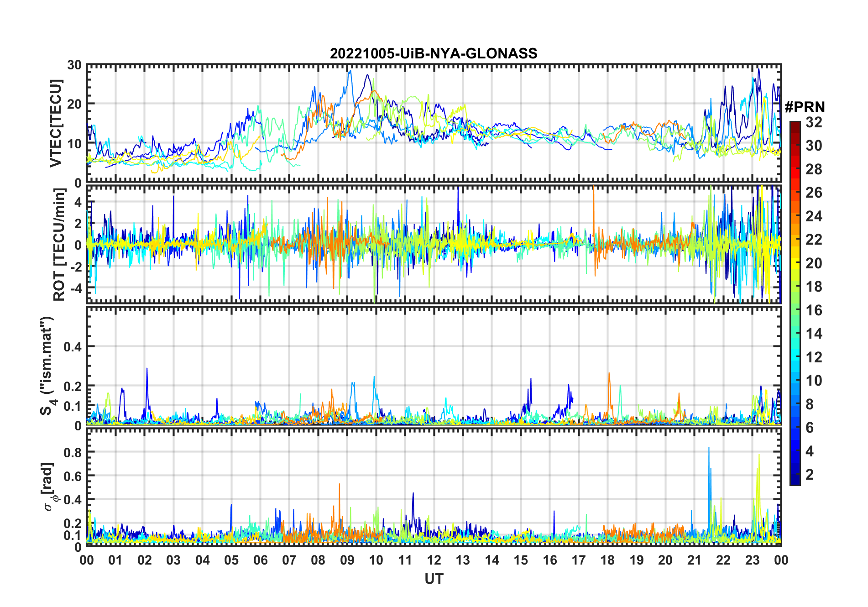This screenshot has width=868, height=607.
Task: Click inside the ROT plot panel
Action: point(434,244)
